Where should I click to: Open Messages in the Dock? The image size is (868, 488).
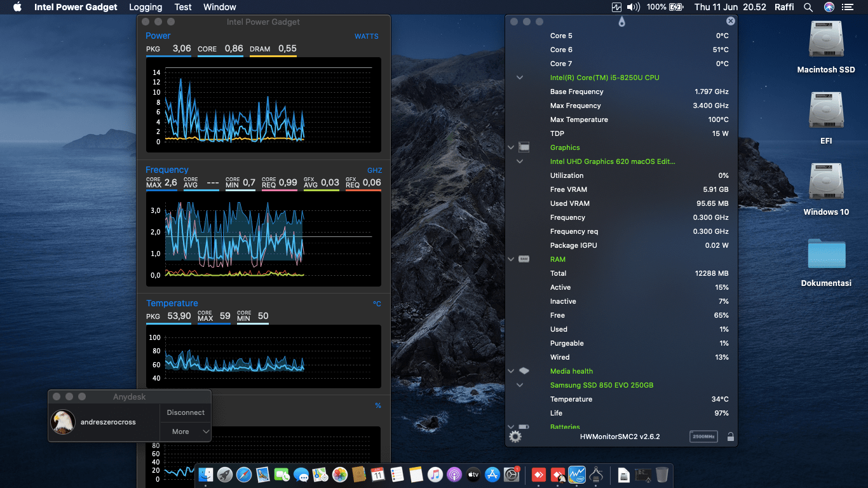[301, 474]
